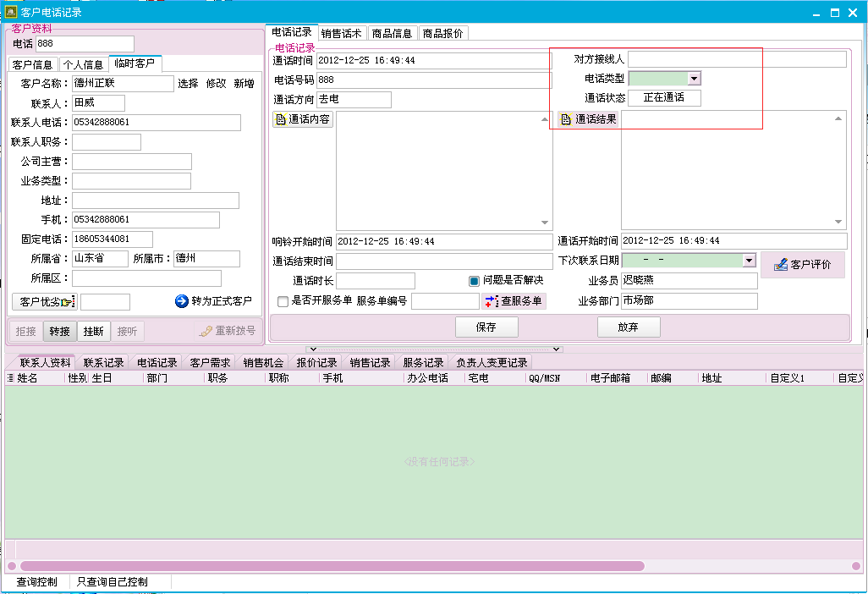Click the 通话结果 scroll down arrow
Image resolution: width=868 pixels, height=594 pixels.
tap(838, 222)
